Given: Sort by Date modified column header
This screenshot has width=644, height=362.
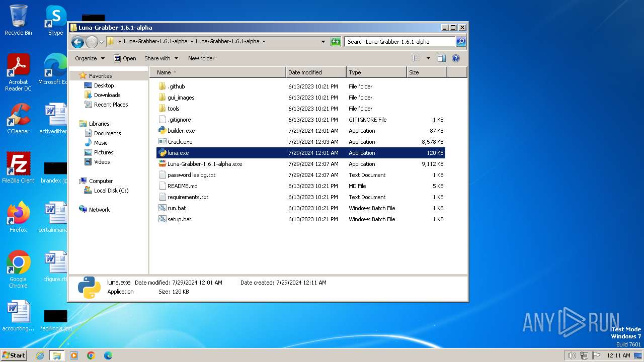Looking at the screenshot, I should 316,72.
